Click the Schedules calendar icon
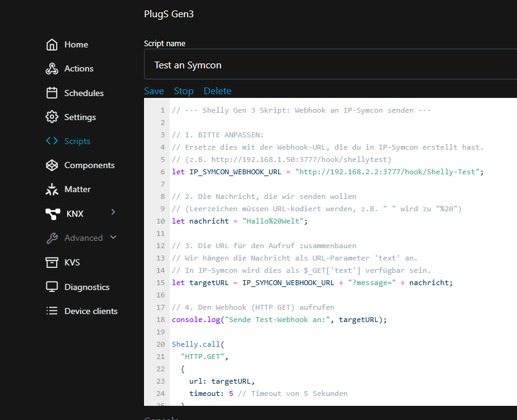 [x=52, y=93]
